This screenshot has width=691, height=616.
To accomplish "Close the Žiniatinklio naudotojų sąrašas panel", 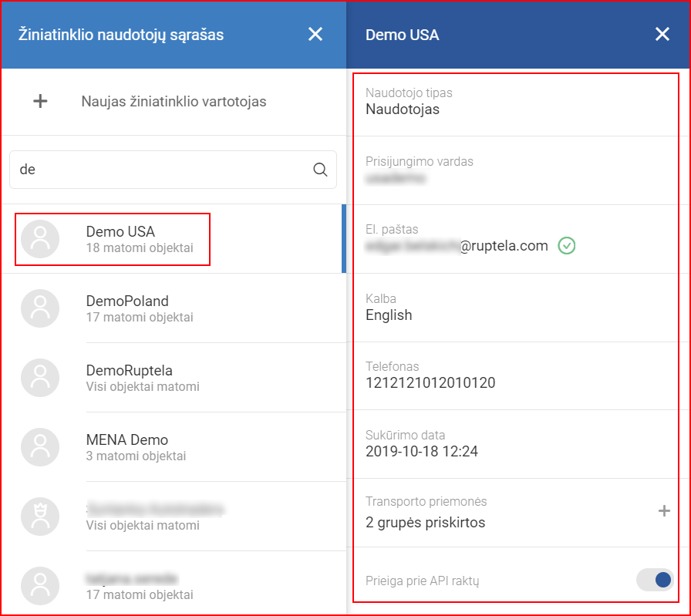I will 315,34.
